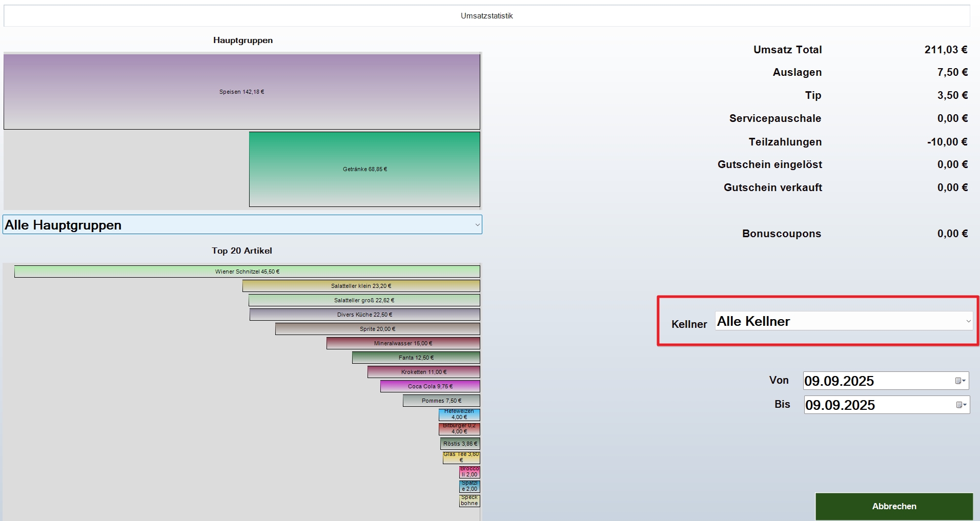Open the Bis date calendar picker
Image resolution: width=980 pixels, height=521 pixels.
[x=962, y=405]
